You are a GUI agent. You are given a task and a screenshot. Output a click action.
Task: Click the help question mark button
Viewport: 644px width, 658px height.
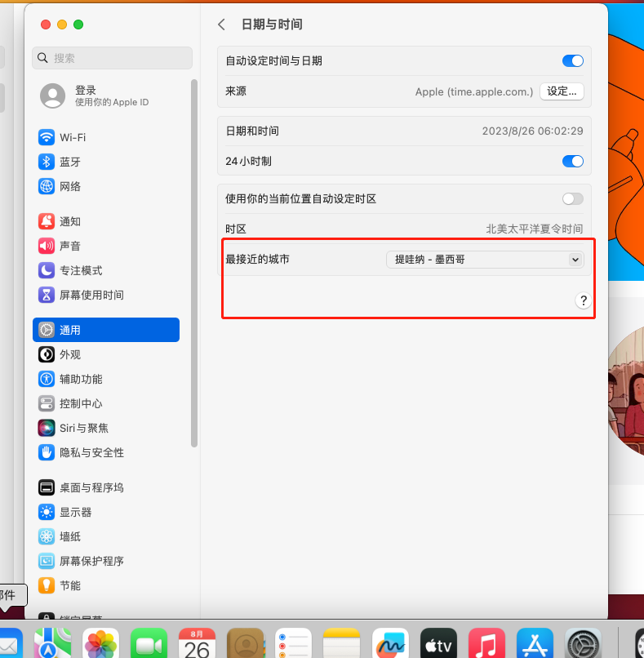[x=583, y=300]
